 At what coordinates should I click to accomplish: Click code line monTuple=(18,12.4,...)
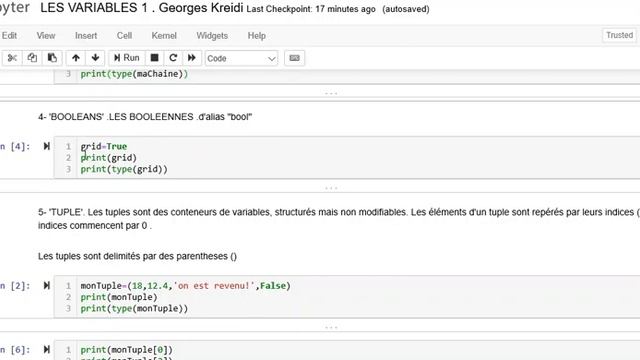coord(185,285)
